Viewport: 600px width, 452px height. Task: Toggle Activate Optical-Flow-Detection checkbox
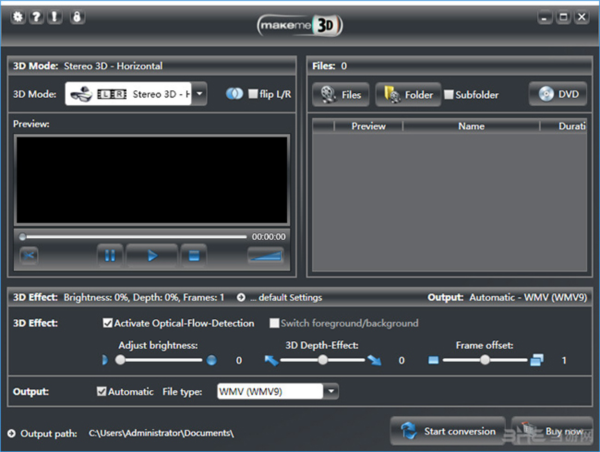107,323
